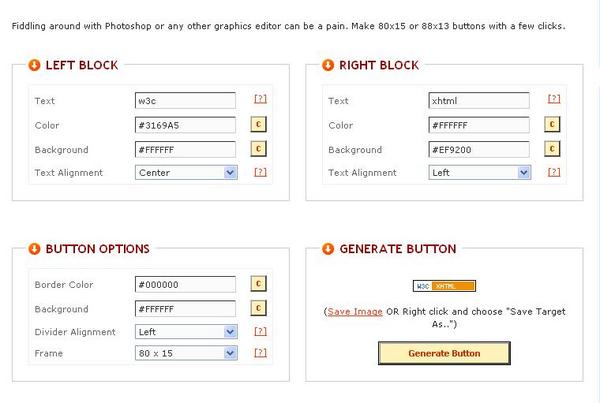Open help link for Left Block Text
Viewport: 600px width, 403px height.
[x=260, y=99]
